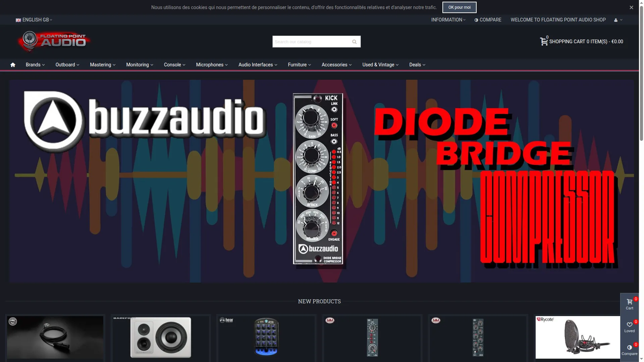Open the Compare side widget
Screen dimensions: 644x362
point(630,350)
